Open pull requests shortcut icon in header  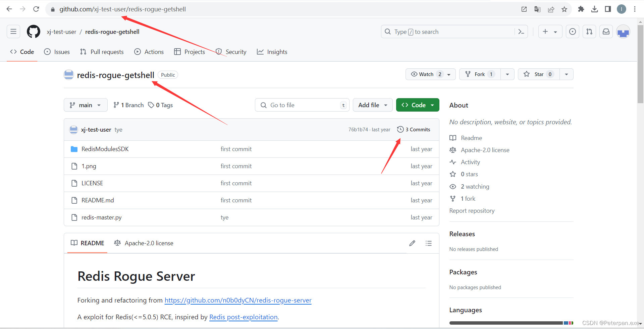(x=589, y=31)
